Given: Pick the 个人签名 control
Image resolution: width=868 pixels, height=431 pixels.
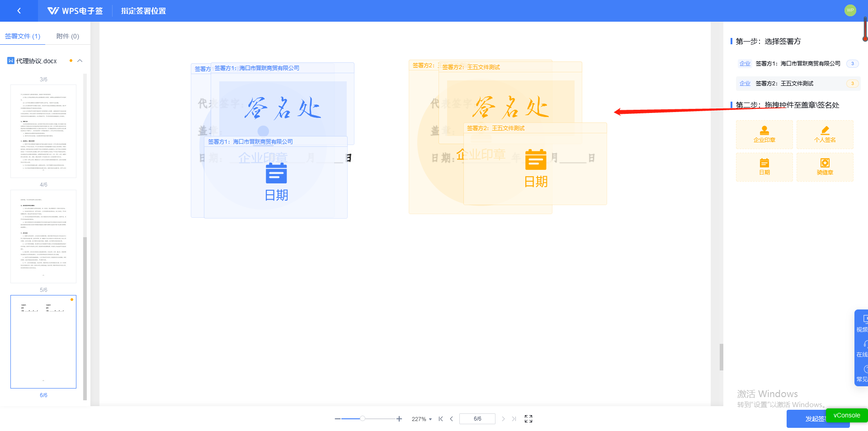Looking at the screenshot, I should 825,135.
